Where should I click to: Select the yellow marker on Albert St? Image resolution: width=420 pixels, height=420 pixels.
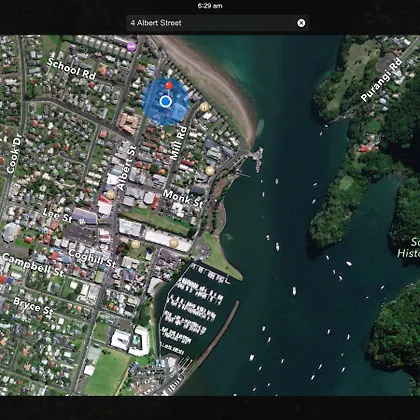tap(110, 195)
